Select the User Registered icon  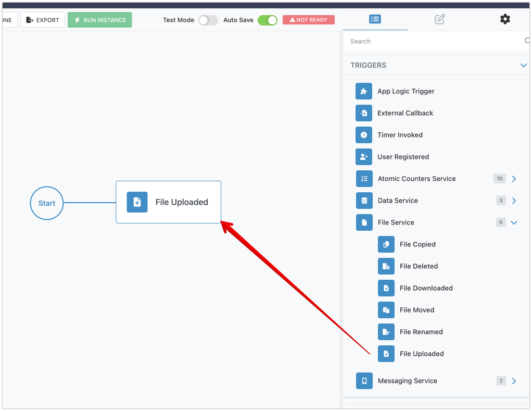click(x=364, y=157)
